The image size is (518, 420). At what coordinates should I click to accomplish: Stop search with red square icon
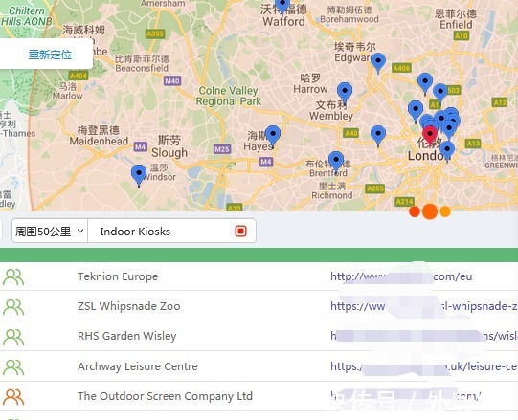(x=241, y=231)
